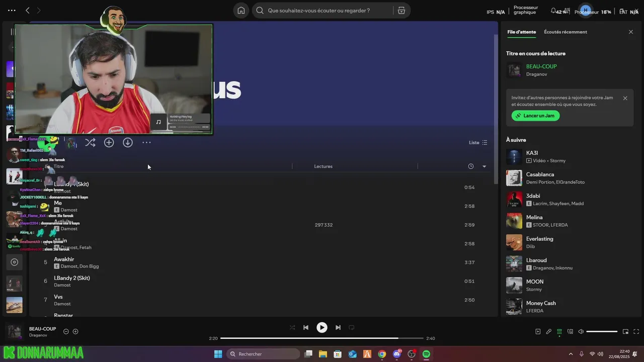
Task: Click the taskbar Rechercher search box
Action: pos(262,354)
